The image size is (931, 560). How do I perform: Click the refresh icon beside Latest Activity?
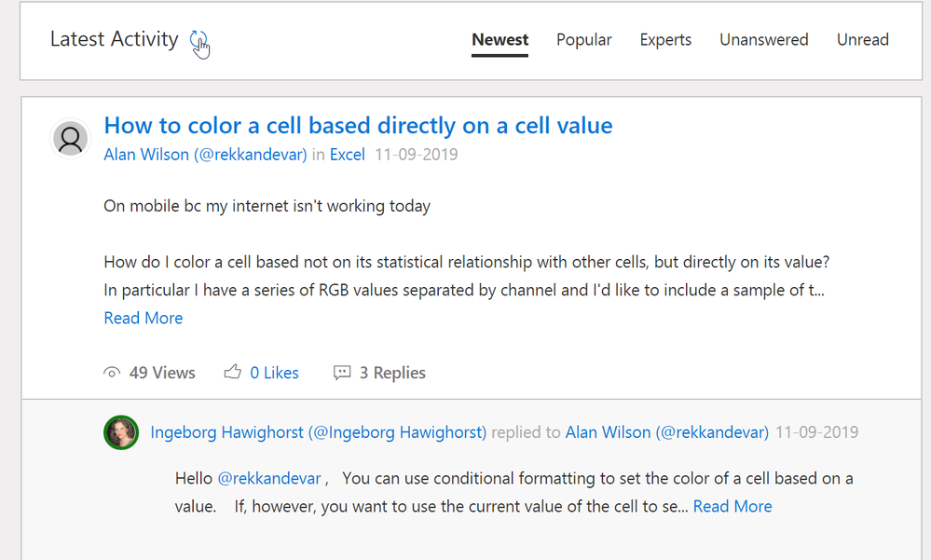coord(199,40)
